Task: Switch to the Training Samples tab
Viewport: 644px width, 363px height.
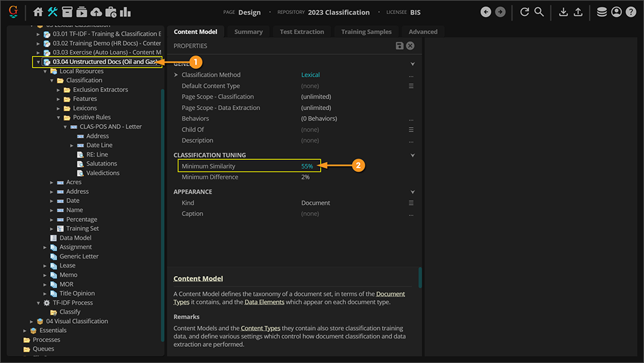Action: (x=366, y=32)
